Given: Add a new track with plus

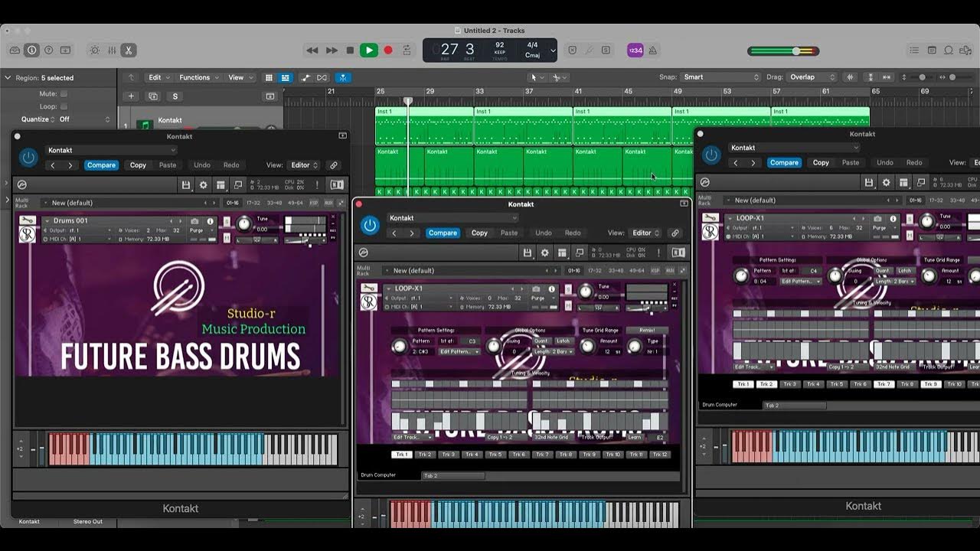Looking at the screenshot, I should 132,96.
